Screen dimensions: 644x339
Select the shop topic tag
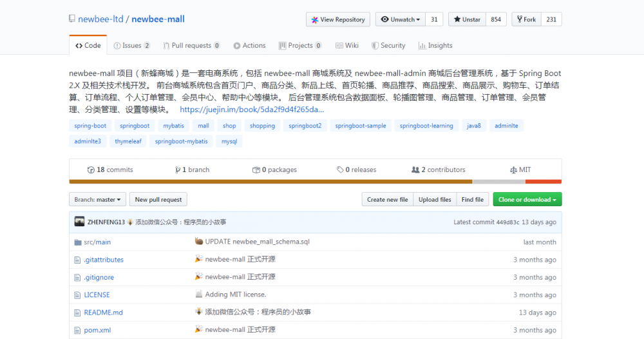click(229, 126)
